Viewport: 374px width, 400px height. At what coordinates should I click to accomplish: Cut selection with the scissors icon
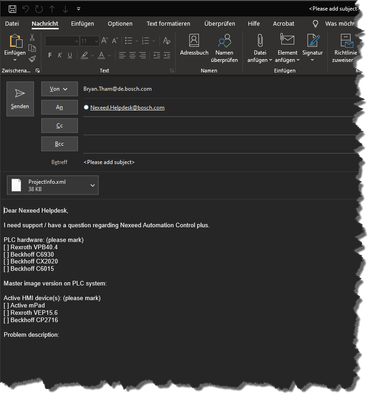[x=32, y=37]
